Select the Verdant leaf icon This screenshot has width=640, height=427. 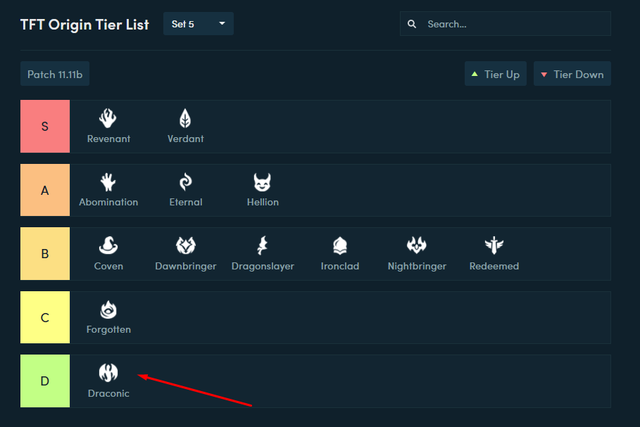[x=185, y=118]
